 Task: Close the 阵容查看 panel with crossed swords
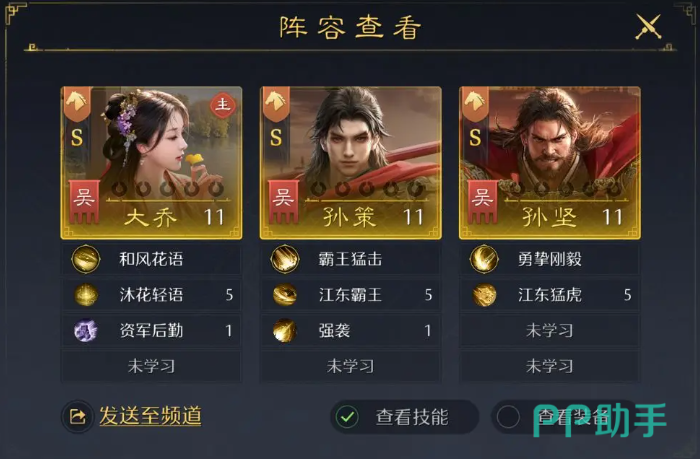pyautogui.click(x=648, y=27)
